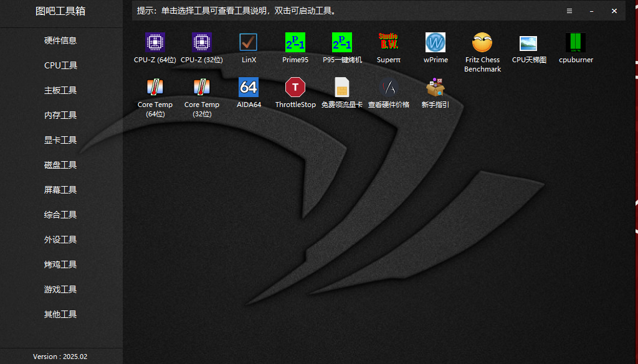Viewport: 638px width, 364px height.
Task: Click the 提示 hint text at top
Action: (x=237, y=11)
